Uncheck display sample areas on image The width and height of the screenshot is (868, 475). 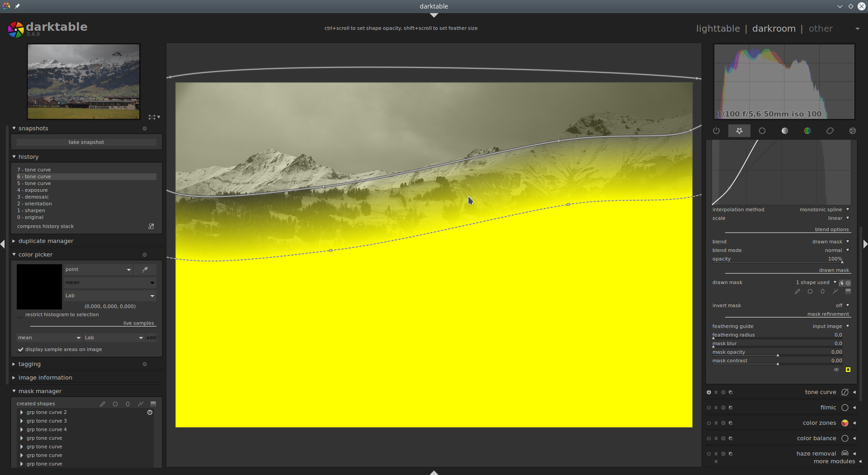pyautogui.click(x=20, y=350)
